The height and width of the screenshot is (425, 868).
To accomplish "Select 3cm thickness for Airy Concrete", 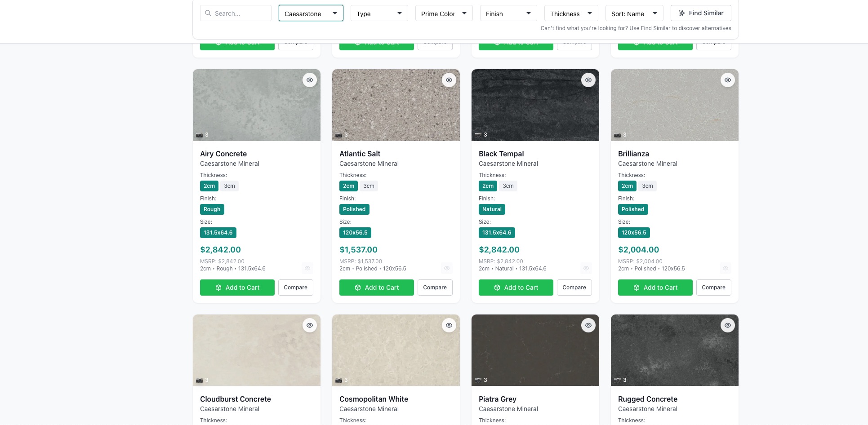I will (x=230, y=186).
